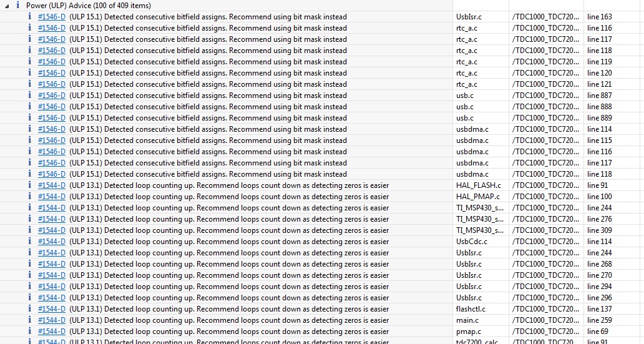Open #1544-D link for HAL_PMAP.c line 100
Image resolution: width=644 pixels, height=344 pixels.
coord(51,197)
